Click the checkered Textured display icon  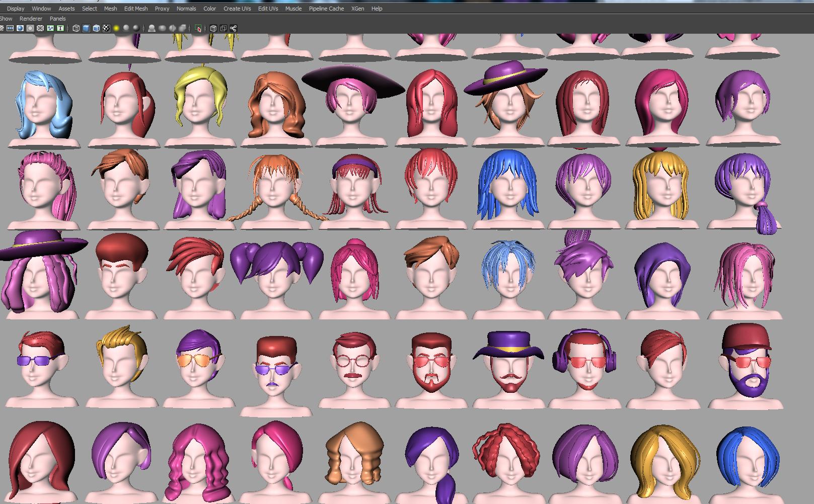pyautogui.click(x=106, y=28)
